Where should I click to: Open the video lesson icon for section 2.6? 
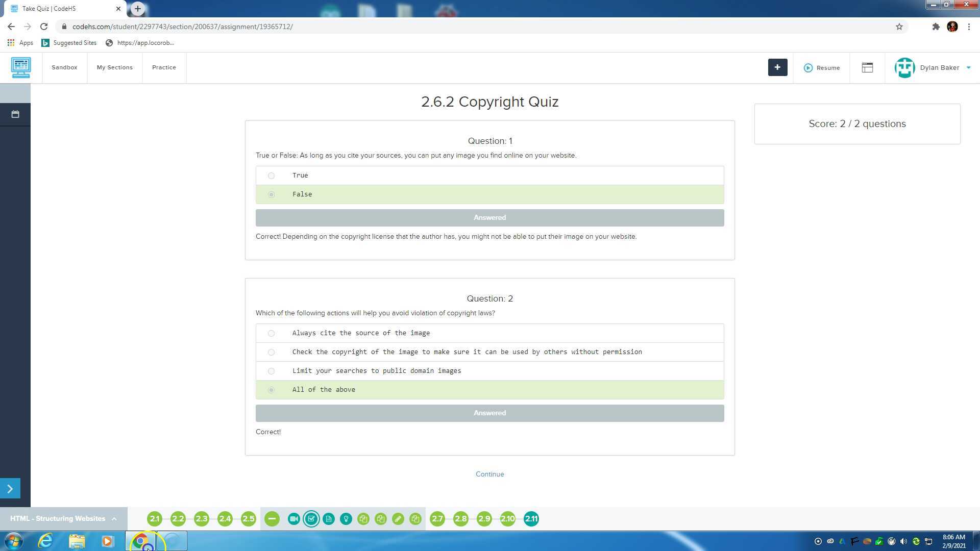[x=293, y=518]
